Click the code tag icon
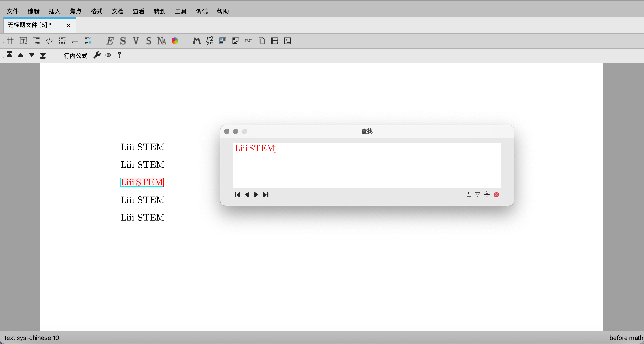Screen dimensions: 644x344 [49, 41]
